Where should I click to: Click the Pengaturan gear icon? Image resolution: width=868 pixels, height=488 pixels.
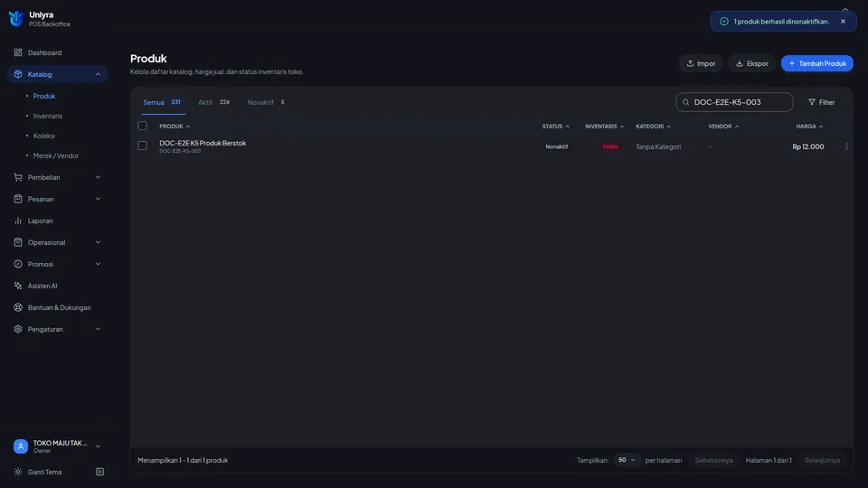(x=18, y=329)
